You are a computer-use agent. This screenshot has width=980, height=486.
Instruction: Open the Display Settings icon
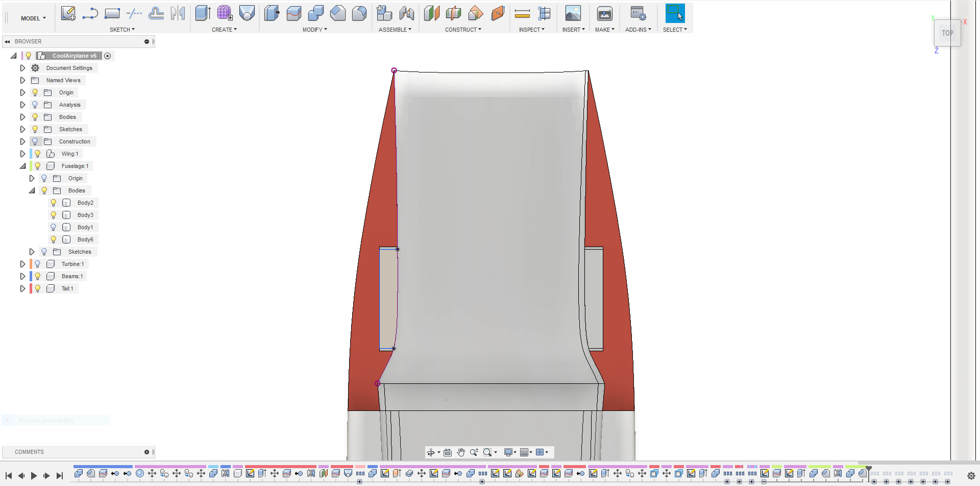tap(508, 452)
